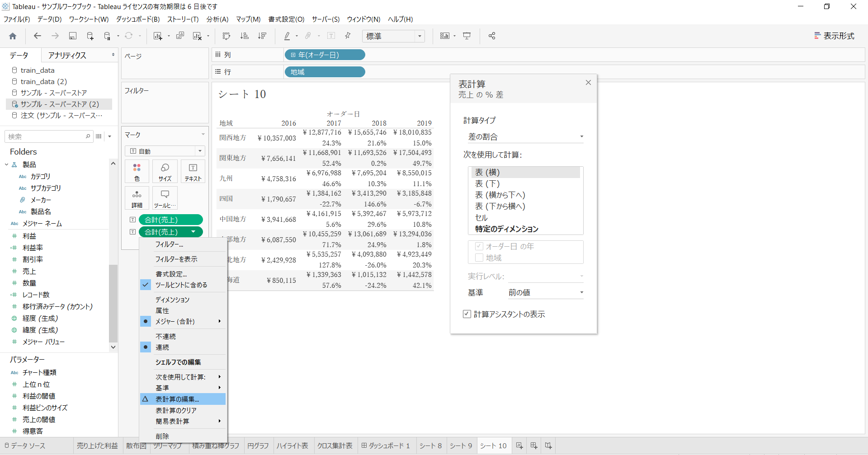Click the show/hide cards toolbar icon
Screen dimensions: 868x455
tap(445, 36)
